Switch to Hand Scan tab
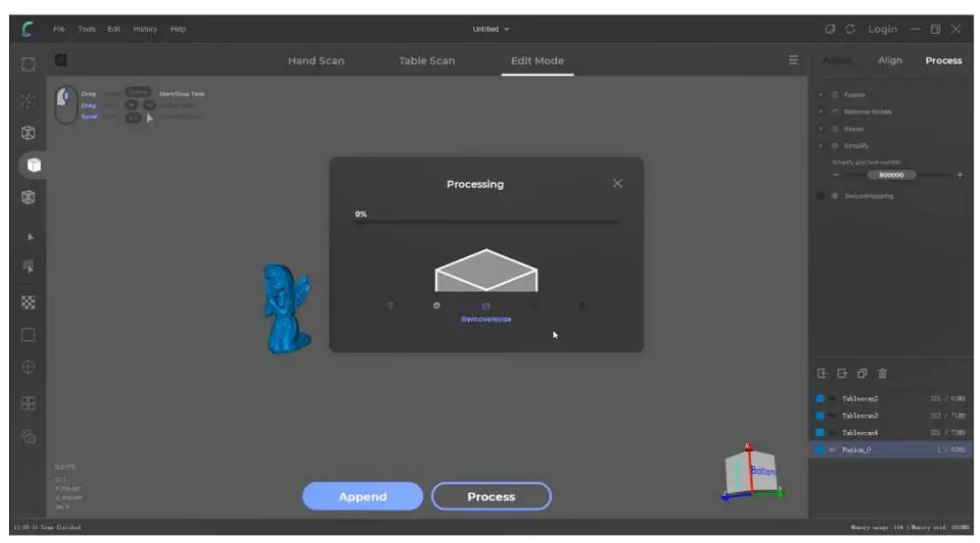This screenshot has height=543, width=980. [x=317, y=61]
